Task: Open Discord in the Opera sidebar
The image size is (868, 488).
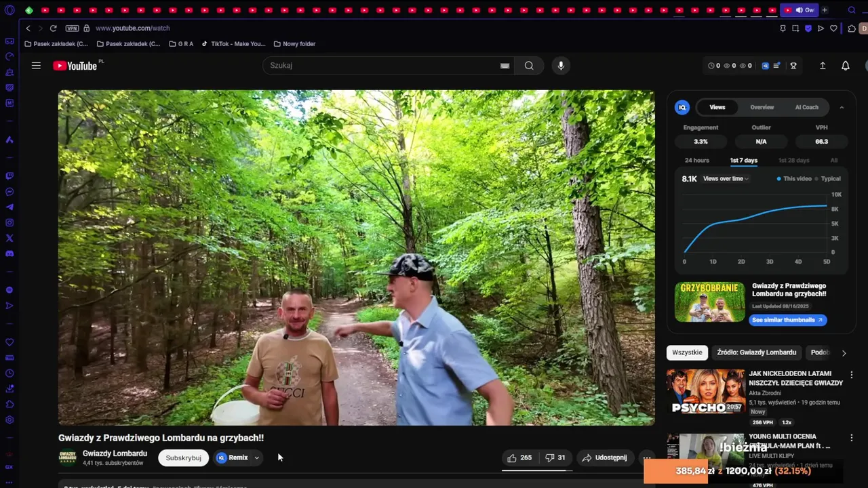Action: click(x=9, y=253)
